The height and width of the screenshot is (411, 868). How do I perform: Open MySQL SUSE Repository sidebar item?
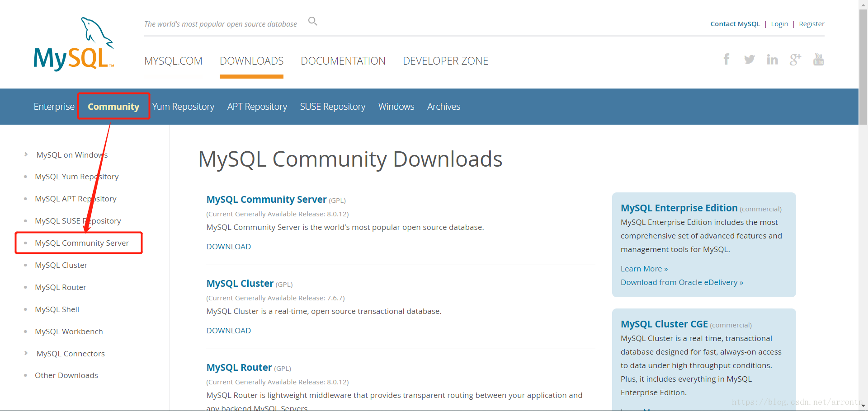78,221
